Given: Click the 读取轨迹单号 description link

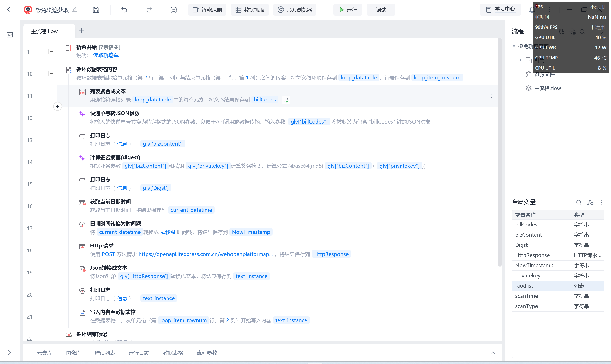Looking at the screenshot, I should (x=108, y=55).
